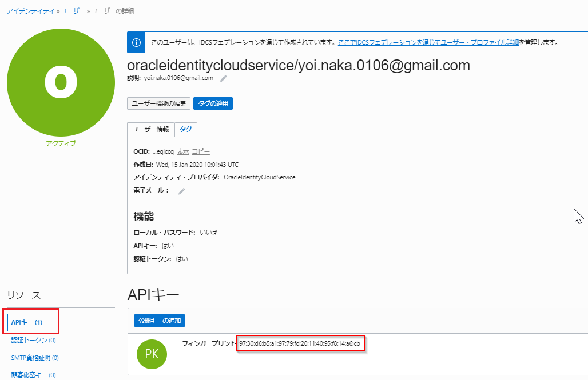Click the email edit pencil icon
Screen dimensions: 588x380
click(182, 191)
